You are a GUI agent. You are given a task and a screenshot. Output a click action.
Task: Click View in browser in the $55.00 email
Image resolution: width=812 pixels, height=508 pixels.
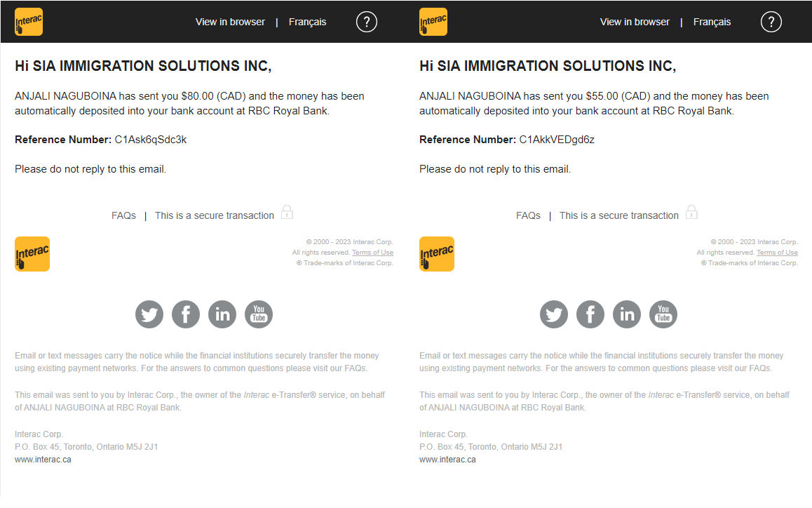[x=635, y=22]
